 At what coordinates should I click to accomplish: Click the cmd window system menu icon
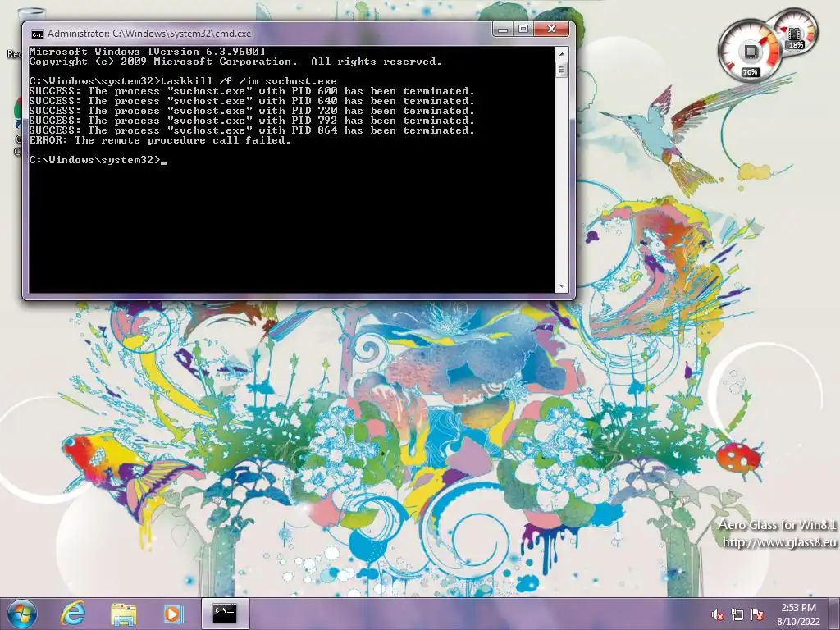[x=37, y=34]
